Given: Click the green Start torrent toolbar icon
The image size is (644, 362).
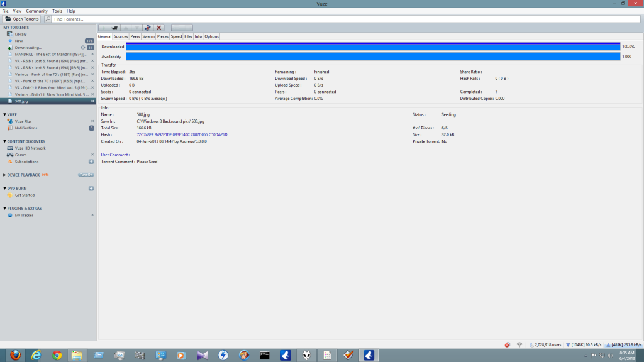Looking at the screenshot, I should 104,28.
